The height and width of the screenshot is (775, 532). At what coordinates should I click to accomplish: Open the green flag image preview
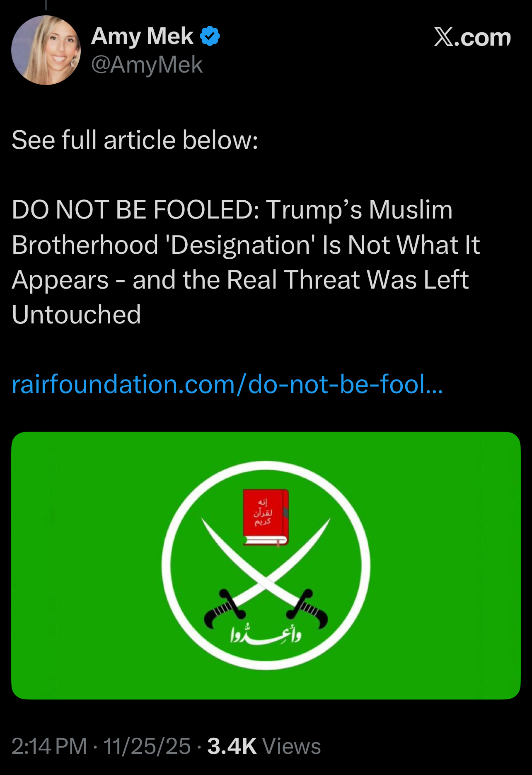(x=266, y=566)
